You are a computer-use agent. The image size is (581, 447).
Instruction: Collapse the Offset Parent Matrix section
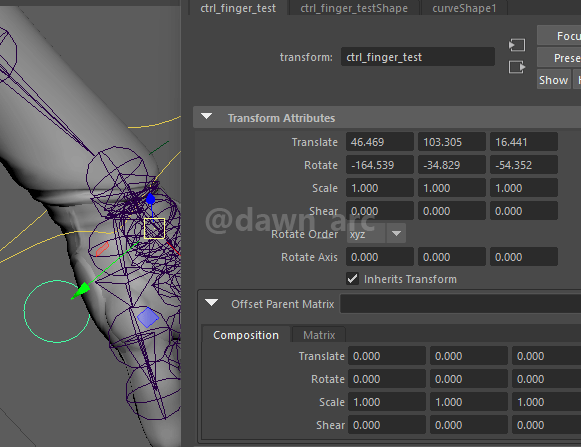[212, 303]
